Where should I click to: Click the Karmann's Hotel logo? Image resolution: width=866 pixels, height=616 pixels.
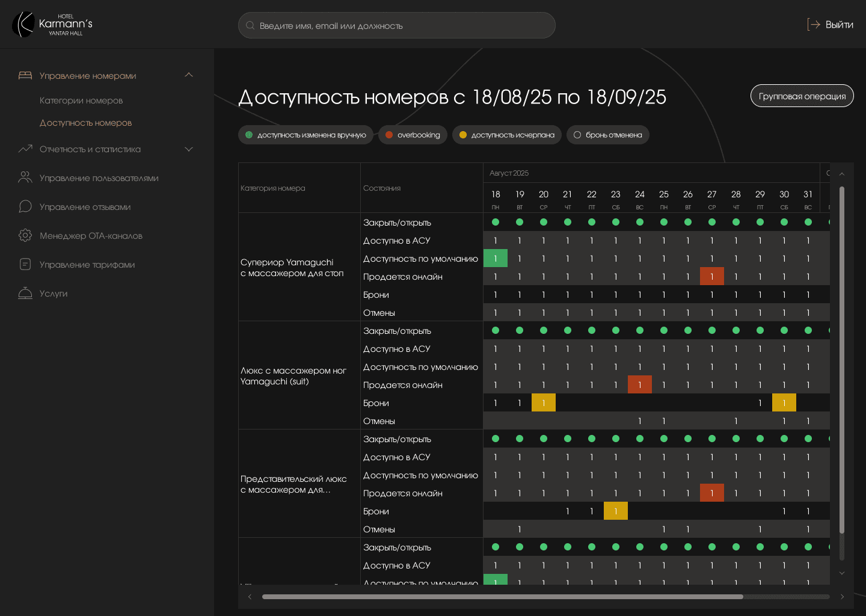52,25
